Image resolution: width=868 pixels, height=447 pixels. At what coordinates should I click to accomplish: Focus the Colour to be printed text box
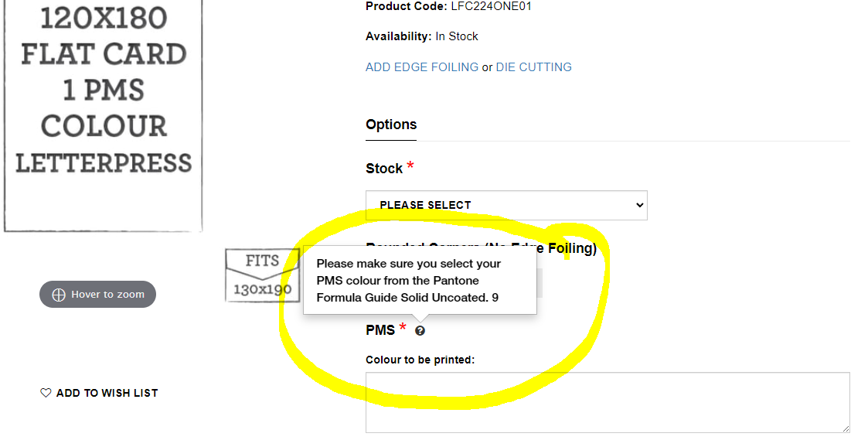pyautogui.click(x=607, y=402)
